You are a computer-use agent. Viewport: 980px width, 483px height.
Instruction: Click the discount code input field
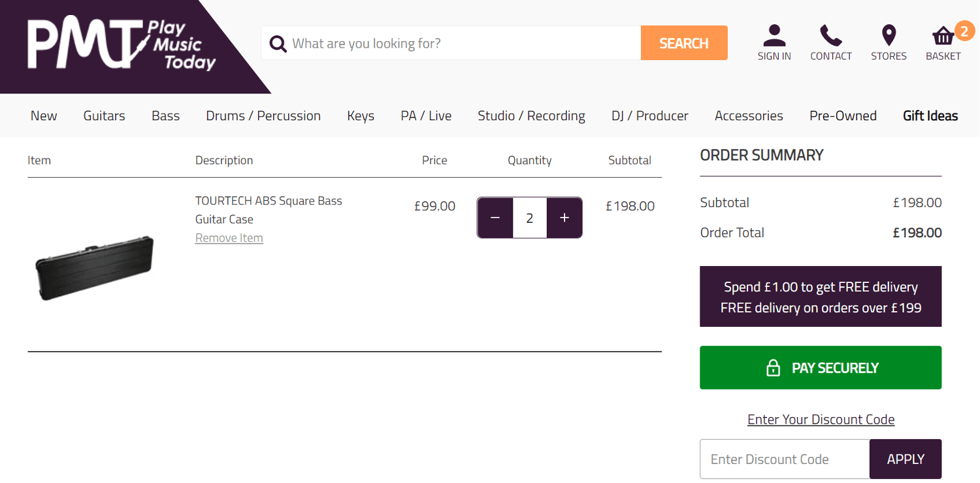pos(784,459)
